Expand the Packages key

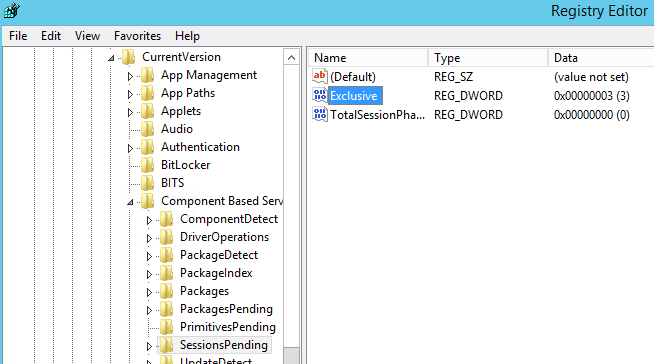[149, 292]
